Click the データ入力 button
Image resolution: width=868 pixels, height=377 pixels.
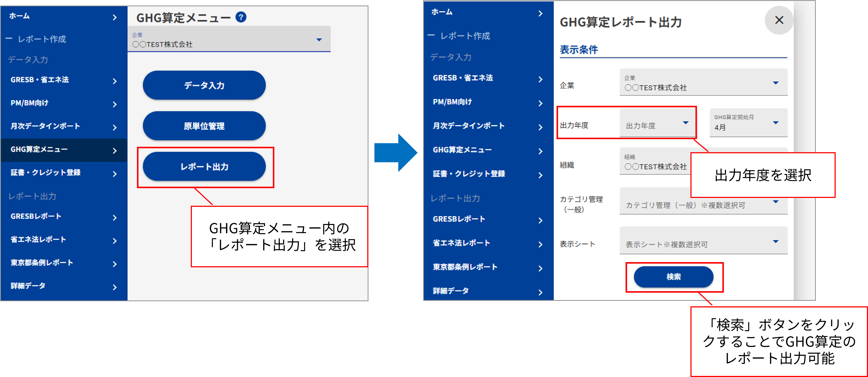pos(204,85)
